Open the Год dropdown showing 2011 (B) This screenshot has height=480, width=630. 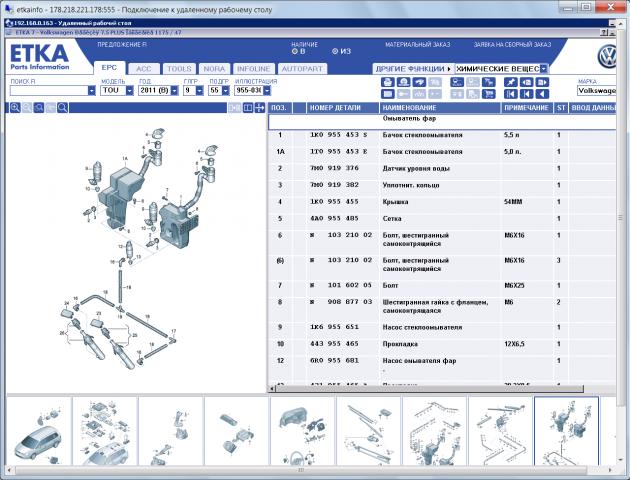point(174,91)
